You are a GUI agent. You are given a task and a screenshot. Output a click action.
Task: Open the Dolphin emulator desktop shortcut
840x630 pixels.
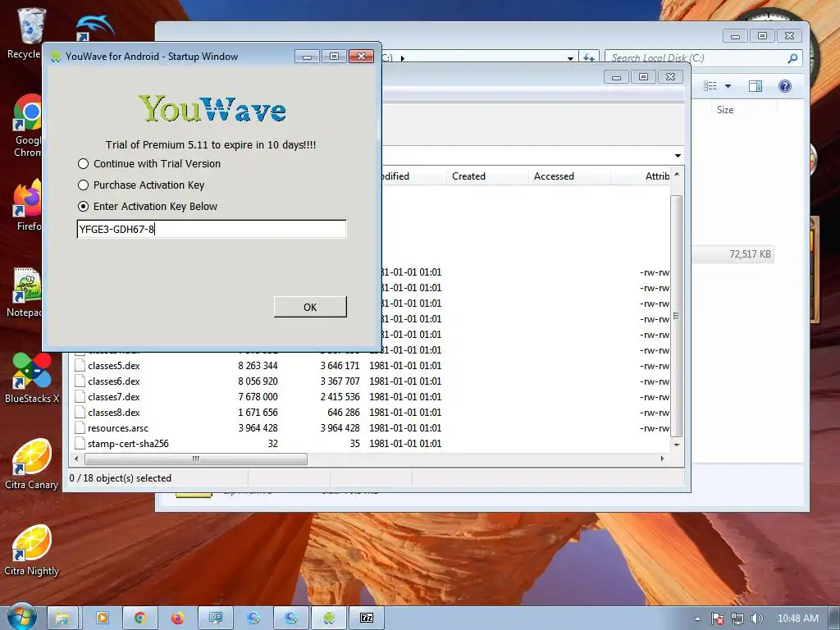point(95,28)
